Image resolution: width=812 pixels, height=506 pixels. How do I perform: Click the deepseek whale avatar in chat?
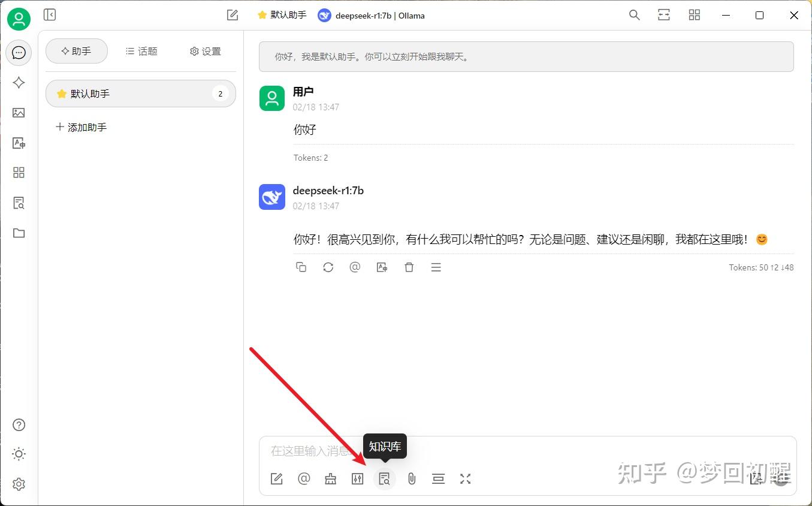pos(272,197)
